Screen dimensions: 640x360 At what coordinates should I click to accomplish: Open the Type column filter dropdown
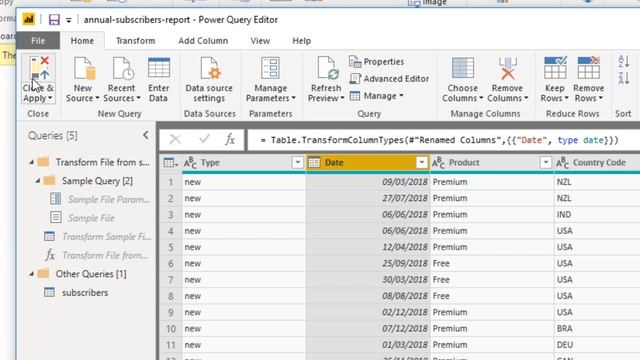298,163
